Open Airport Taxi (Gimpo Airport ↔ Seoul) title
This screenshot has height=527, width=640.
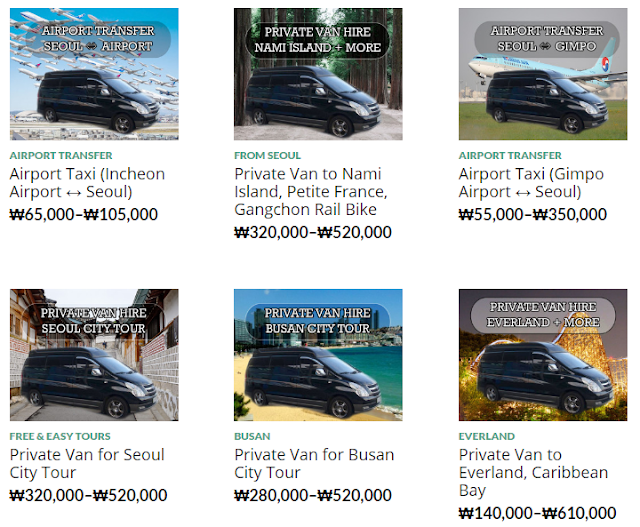tap(531, 182)
